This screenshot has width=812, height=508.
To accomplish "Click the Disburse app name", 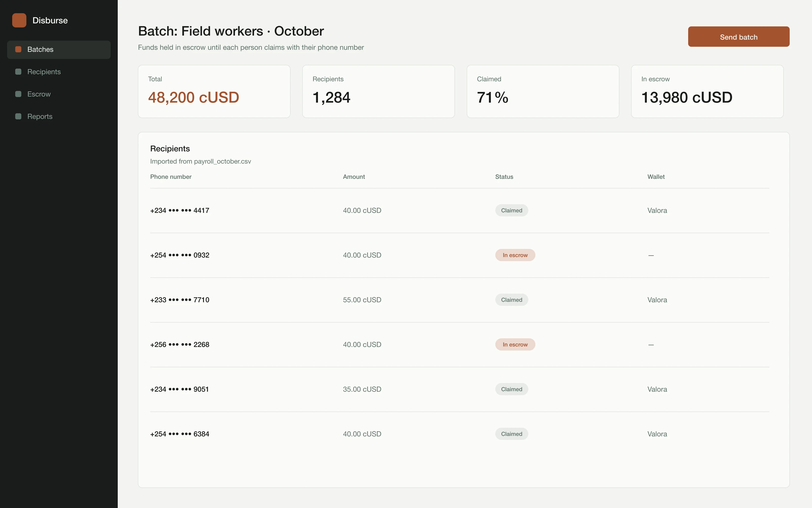I will coord(50,21).
